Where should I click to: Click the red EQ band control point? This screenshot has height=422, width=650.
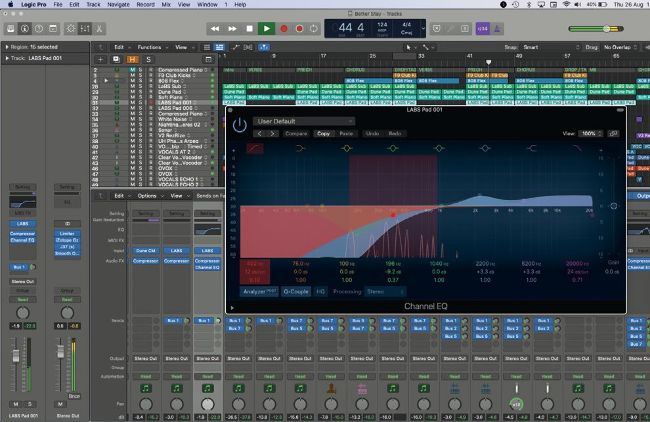(393, 215)
